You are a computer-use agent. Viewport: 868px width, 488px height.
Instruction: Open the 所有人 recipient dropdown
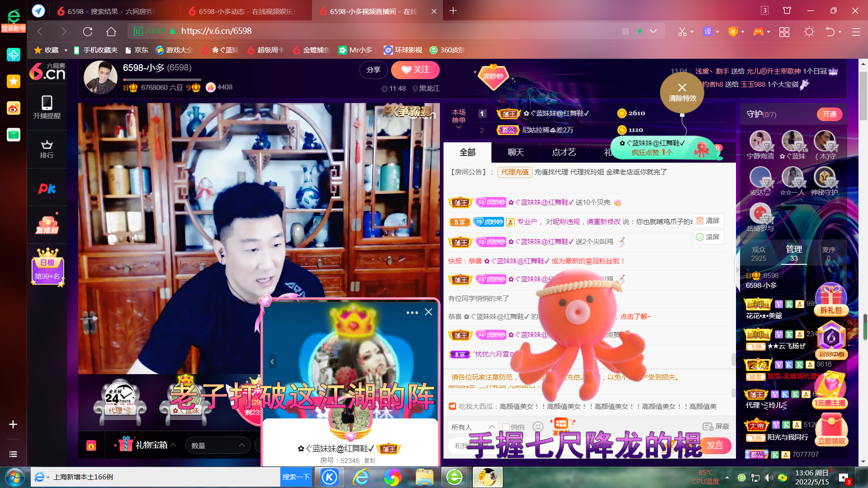(x=473, y=427)
